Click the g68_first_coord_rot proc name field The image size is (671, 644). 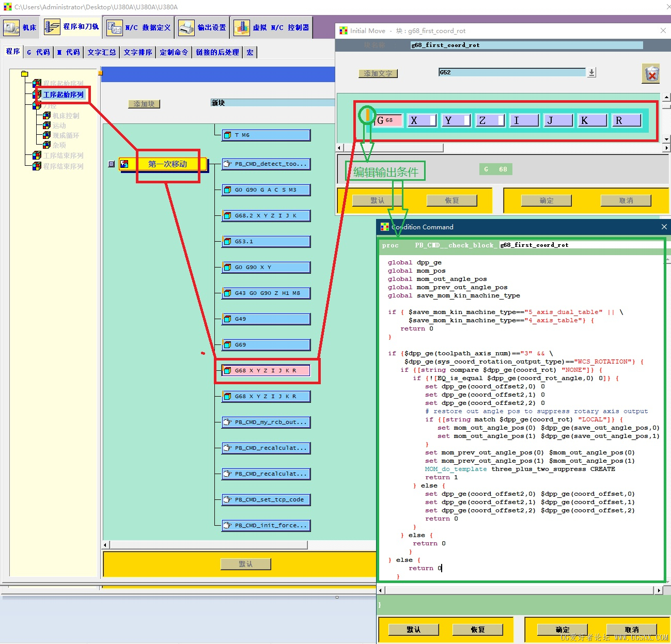coord(581,245)
